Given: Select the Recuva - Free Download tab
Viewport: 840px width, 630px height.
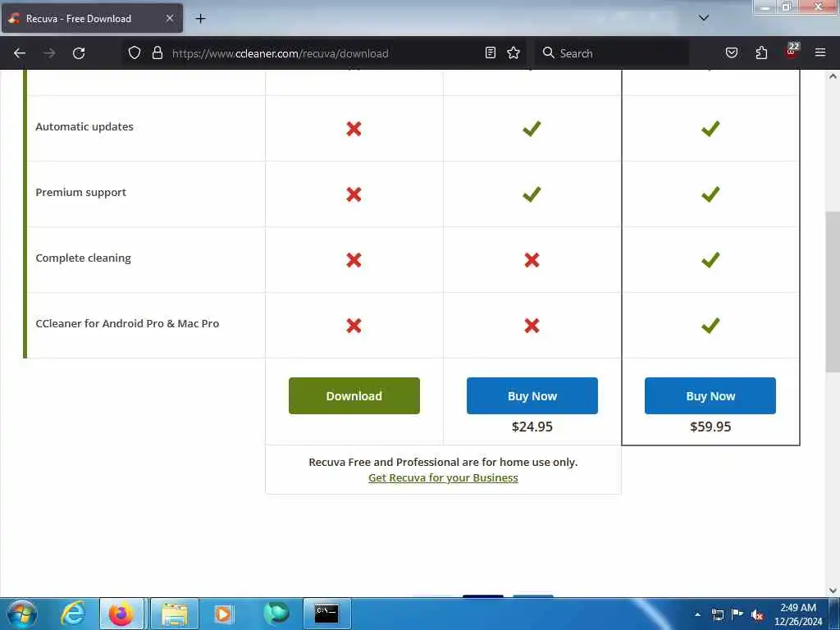Looking at the screenshot, I should coord(92,18).
